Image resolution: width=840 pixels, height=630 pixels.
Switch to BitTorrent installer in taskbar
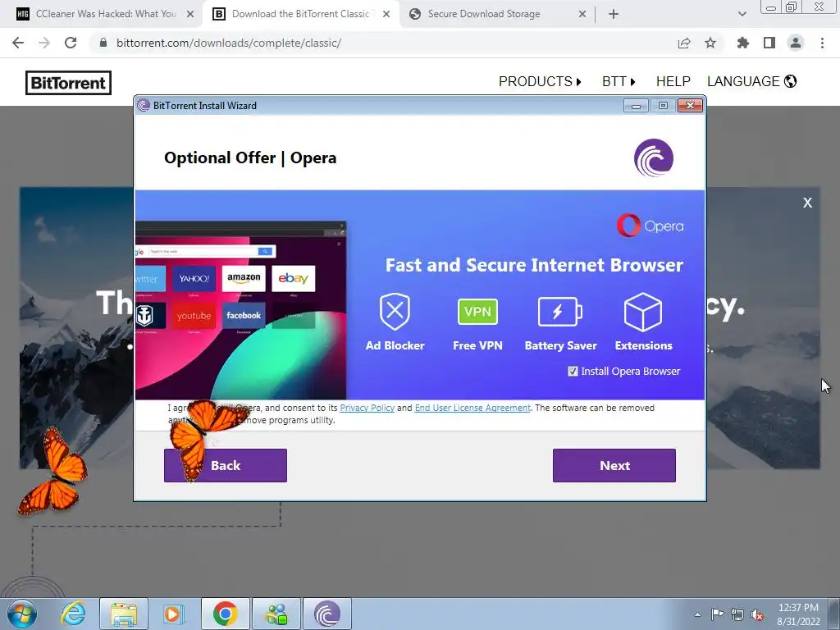click(327, 614)
